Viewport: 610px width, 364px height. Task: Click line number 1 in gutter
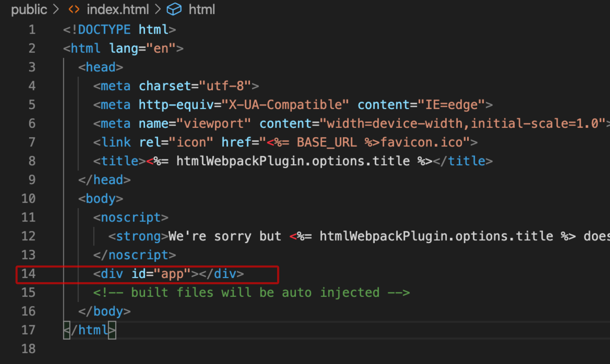[x=32, y=30]
